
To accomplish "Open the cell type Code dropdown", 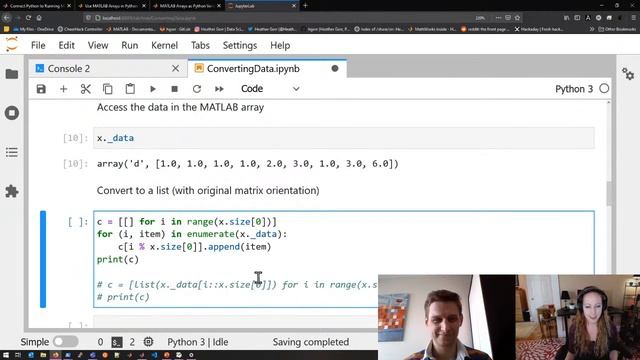I will coord(270,89).
